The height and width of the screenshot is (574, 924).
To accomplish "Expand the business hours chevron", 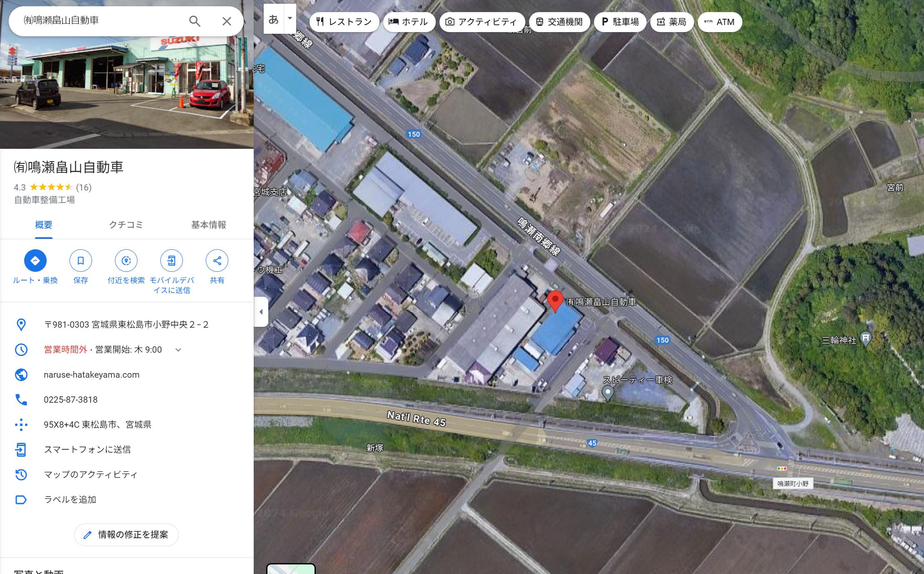I will coord(178,350).
